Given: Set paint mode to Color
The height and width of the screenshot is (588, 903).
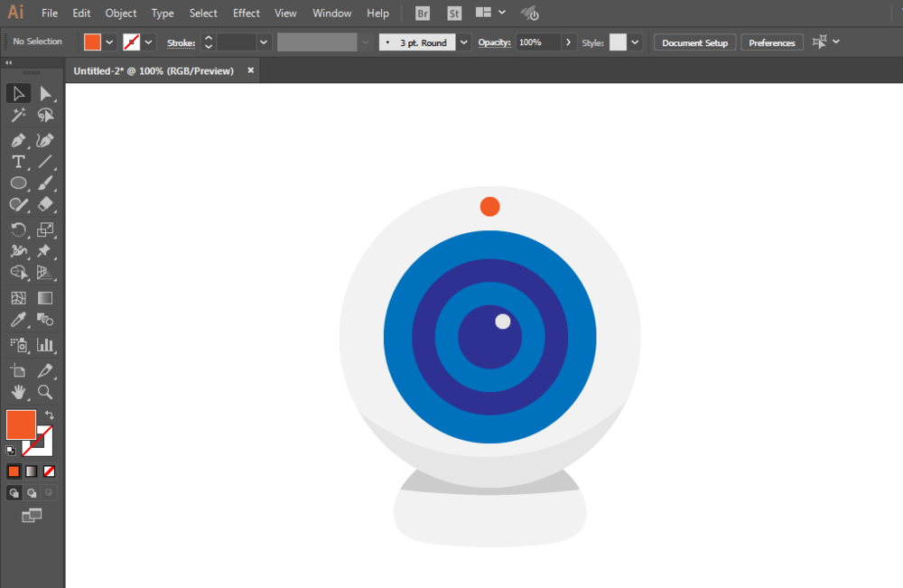Looking at the screenshot, I should click(14, 471).
